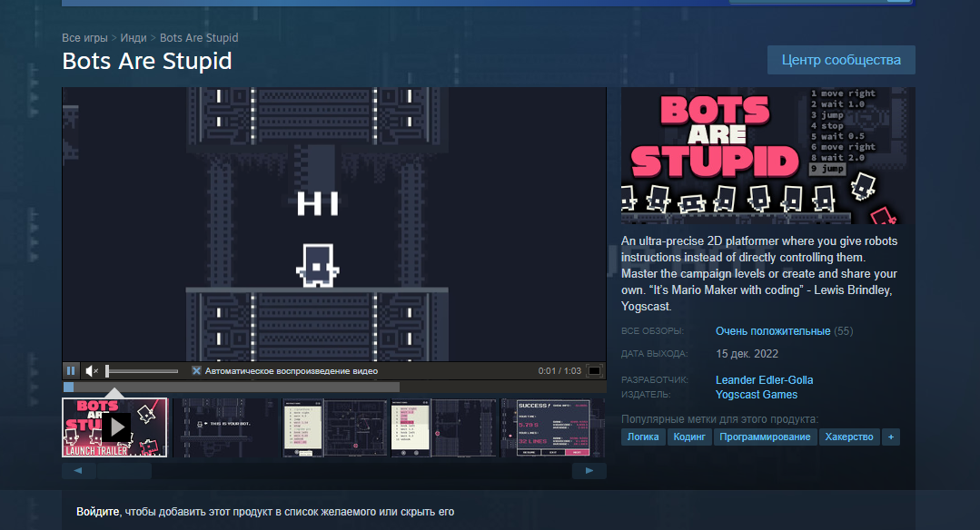
Task: Adjust the video volume slider
Action: tap(142, 371)
